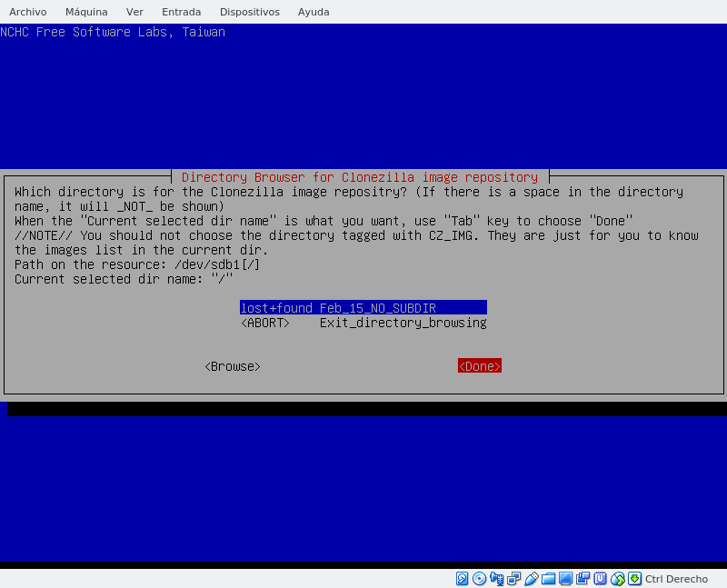Click the keyboard capture green arrow icon
The height and width of the screenshot is (588, 727).
(634, 579)
